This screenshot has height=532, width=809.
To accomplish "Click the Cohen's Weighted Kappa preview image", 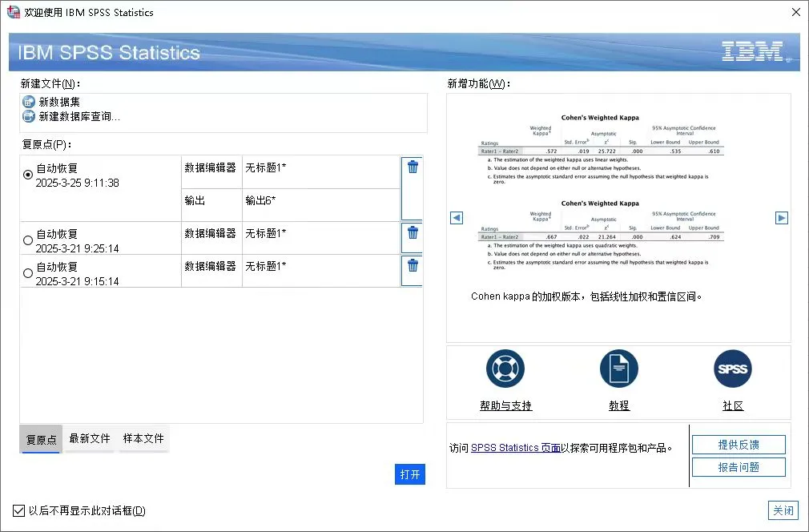I will 601,192.
